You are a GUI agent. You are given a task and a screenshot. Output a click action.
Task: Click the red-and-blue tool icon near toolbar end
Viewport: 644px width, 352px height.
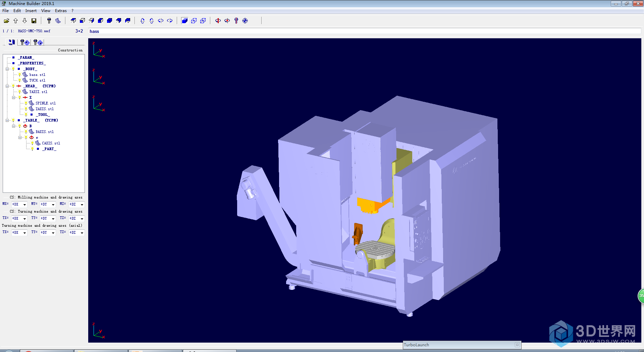point(236,21)
